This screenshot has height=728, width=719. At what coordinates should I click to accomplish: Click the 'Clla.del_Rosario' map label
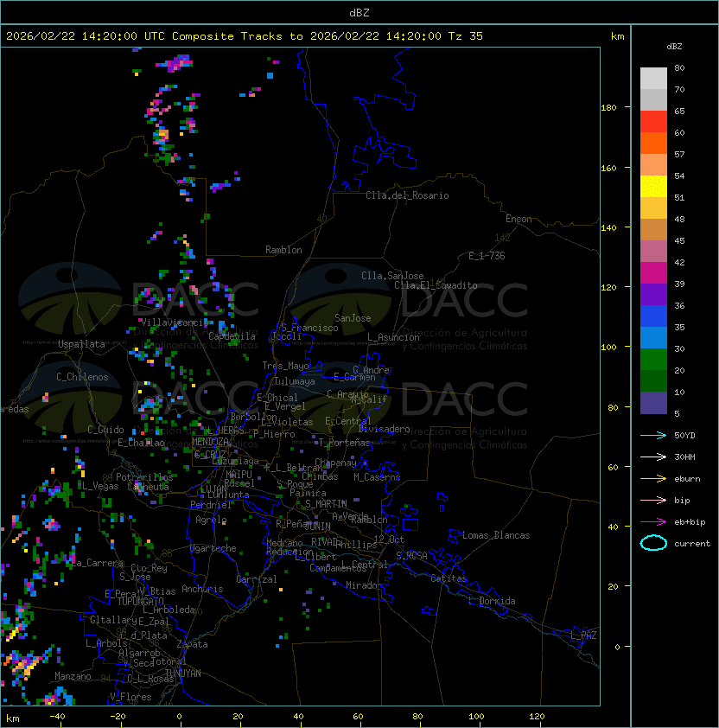407,195
